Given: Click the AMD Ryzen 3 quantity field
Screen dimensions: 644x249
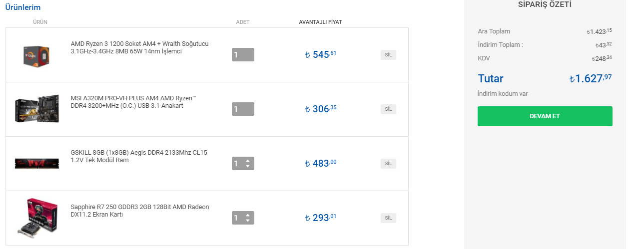Looking at the screenshot, I should 243,55.
